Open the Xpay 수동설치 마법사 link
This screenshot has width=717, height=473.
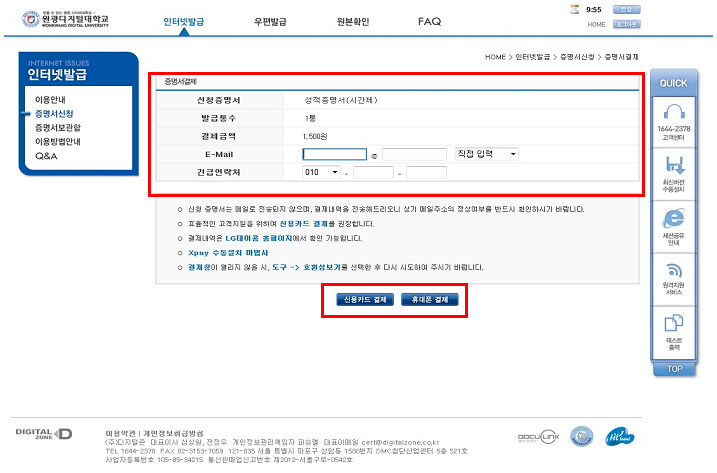pos(228,253)
